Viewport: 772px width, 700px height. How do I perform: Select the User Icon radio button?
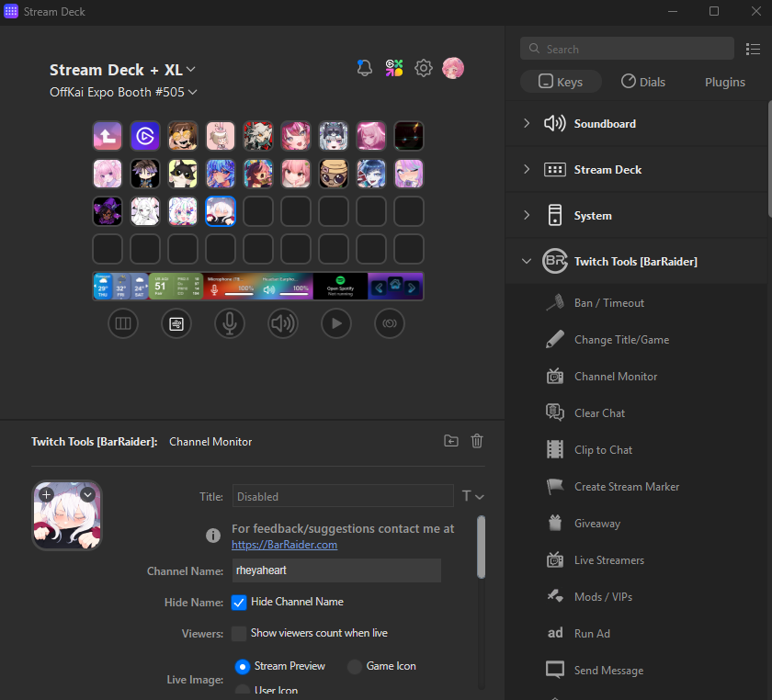243,690
